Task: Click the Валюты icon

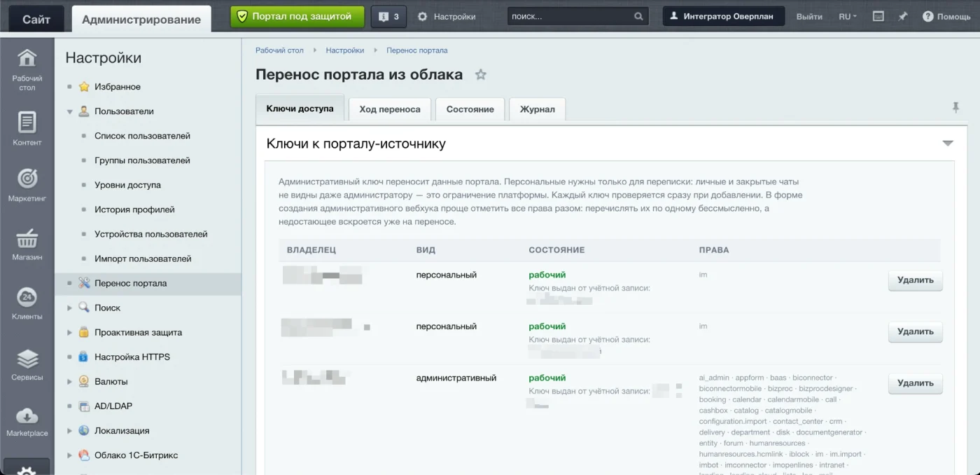Action: [84, 381]
